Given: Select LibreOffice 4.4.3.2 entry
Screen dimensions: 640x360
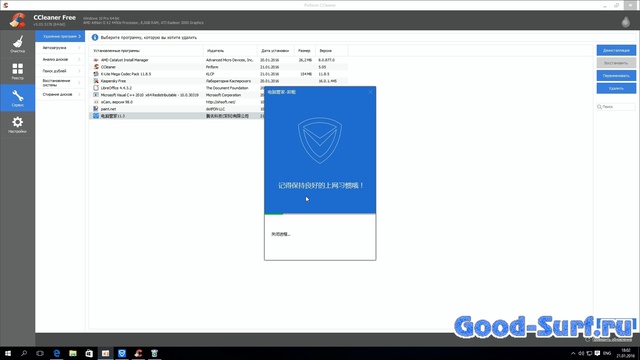Looking at the screenshot, I should [116, 88].
